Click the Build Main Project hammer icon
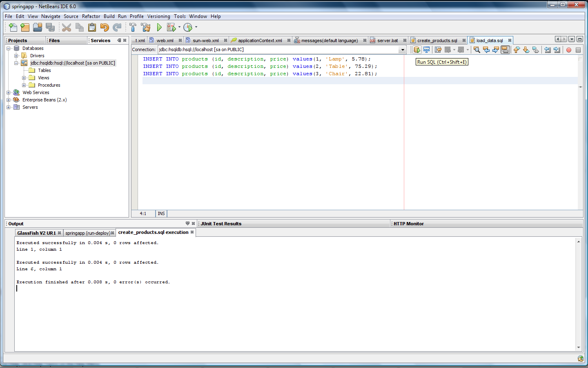Screen dimensions: 588x368 pos(133,27)
